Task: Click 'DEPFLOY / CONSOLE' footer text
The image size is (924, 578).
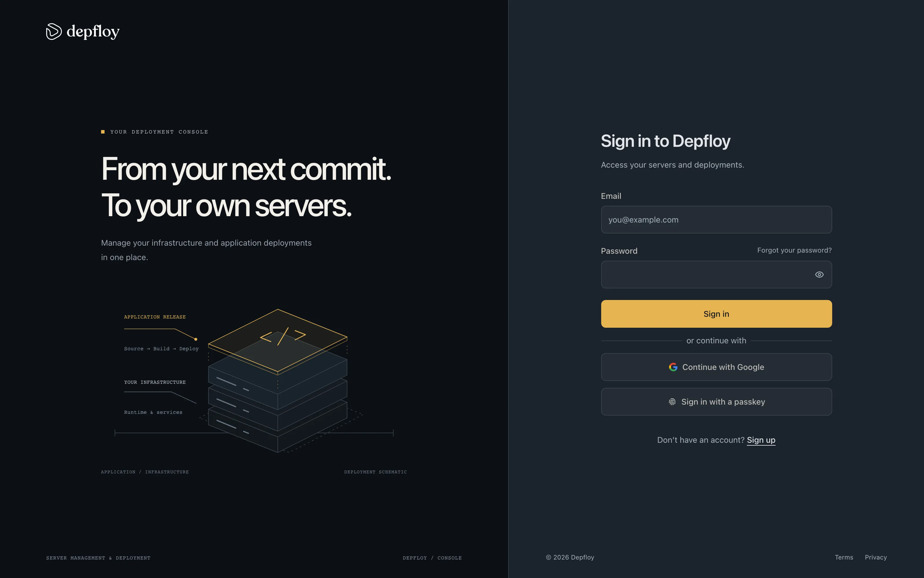Action: pos(432,558)
